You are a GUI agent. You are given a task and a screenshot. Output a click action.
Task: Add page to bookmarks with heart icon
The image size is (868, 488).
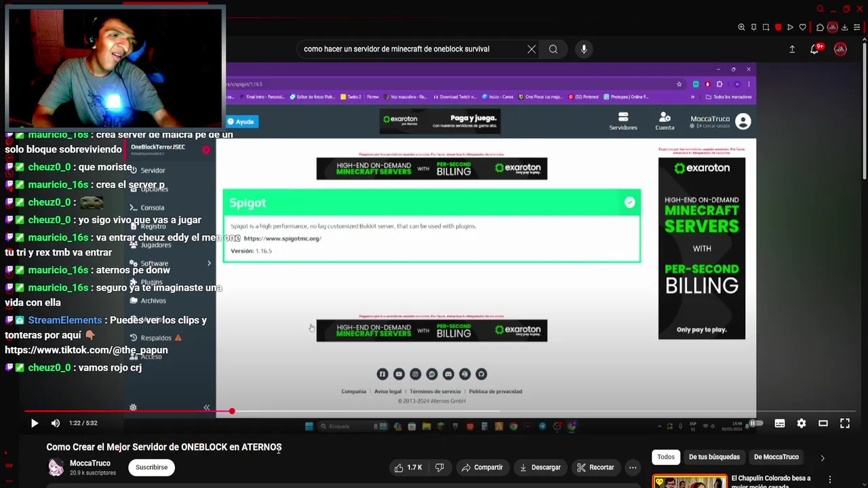pyautogui.click(x=802, y=27)
